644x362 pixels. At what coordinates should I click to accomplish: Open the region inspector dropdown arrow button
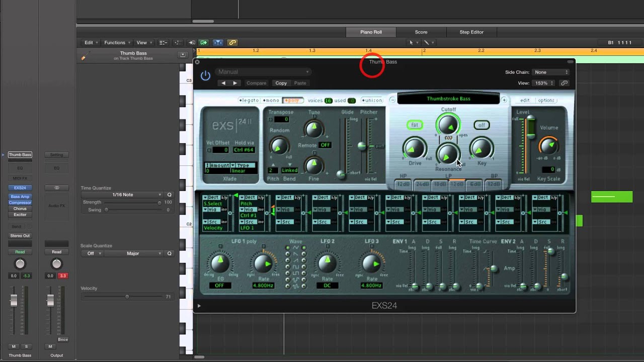point(183,55)
